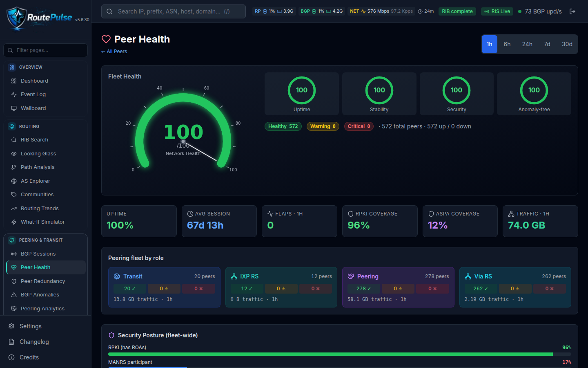Click the Looking Glass eye icon

(14, 154)
